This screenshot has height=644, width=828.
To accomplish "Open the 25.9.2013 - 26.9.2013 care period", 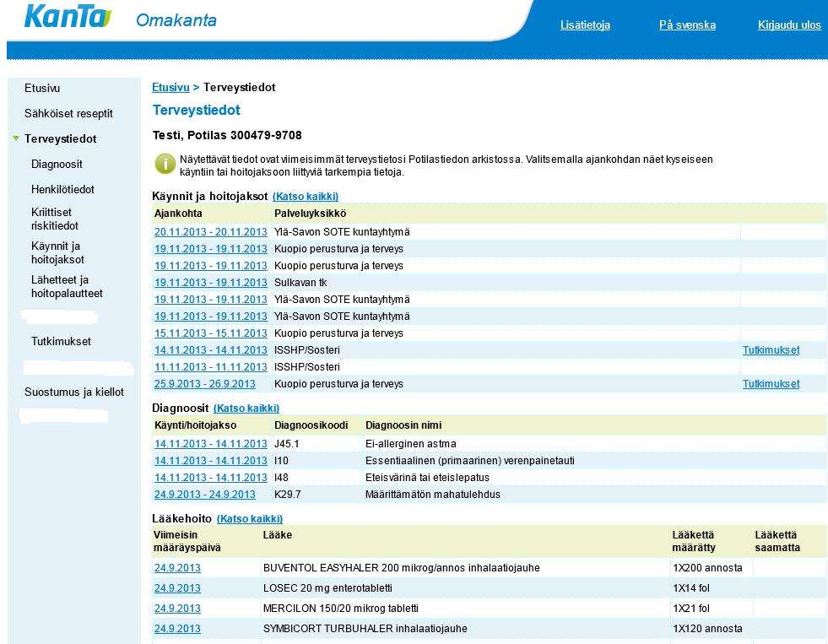I will click(x=205, y=384).
